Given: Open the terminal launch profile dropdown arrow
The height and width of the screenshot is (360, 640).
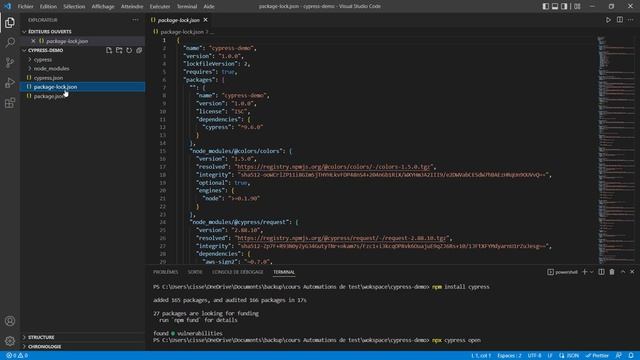Looking at the screenshot, I should tap(591, 272).
